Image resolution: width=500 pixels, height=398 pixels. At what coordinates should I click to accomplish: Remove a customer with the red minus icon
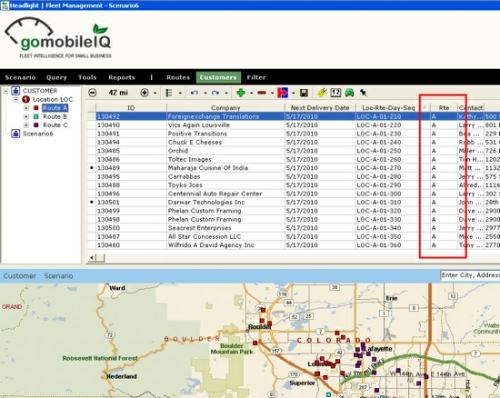pyautogui.click(x=262, y=93)
